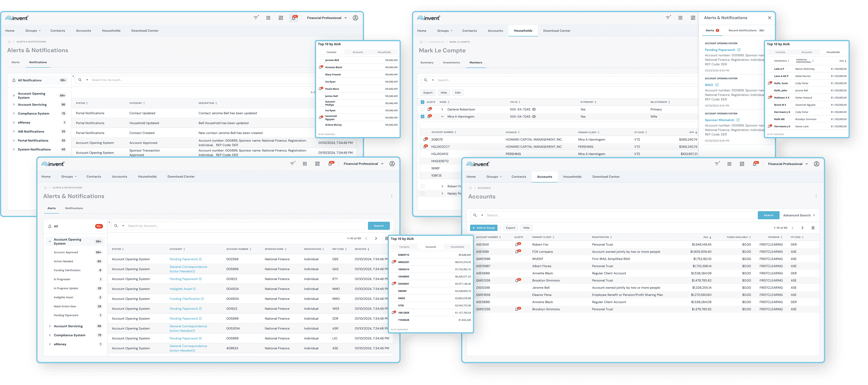Click home breadcrumb icon before Households breadcrumb

[x=421, y=42]
